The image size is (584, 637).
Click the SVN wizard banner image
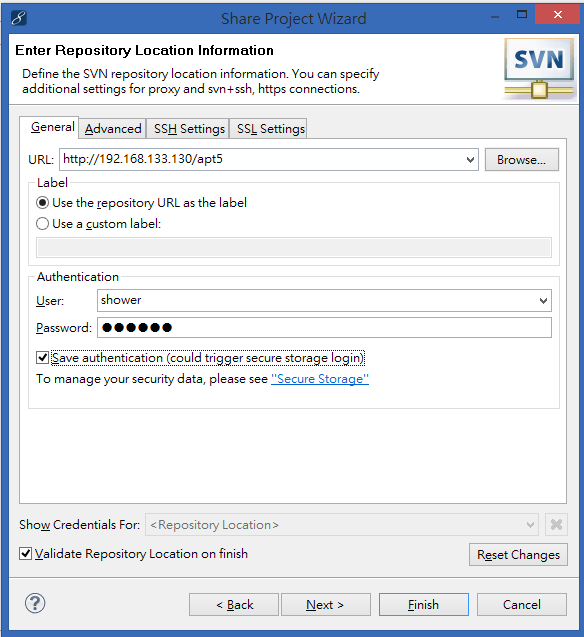539,69
